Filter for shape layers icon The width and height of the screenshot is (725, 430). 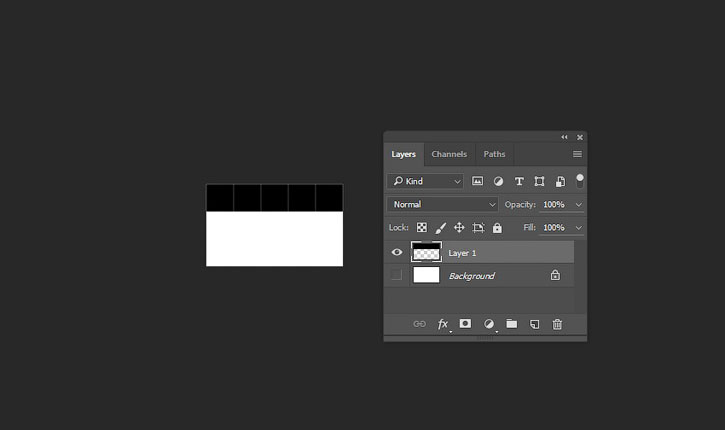539,181
